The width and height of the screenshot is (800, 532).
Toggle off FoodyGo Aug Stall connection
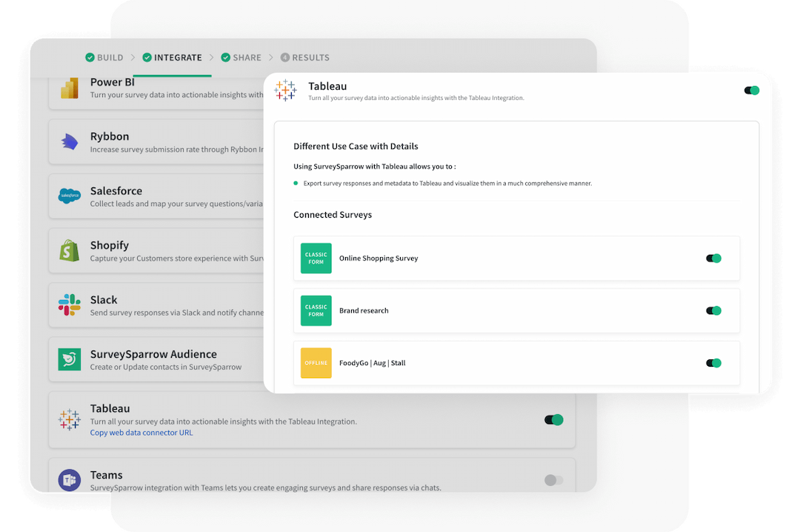tap(713, 363)
